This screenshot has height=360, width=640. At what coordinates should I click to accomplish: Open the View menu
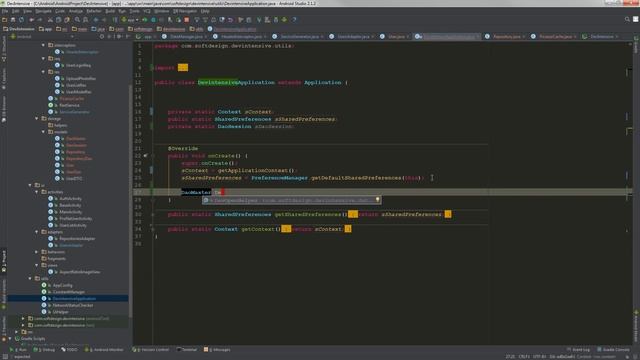[x=27, y=11]
